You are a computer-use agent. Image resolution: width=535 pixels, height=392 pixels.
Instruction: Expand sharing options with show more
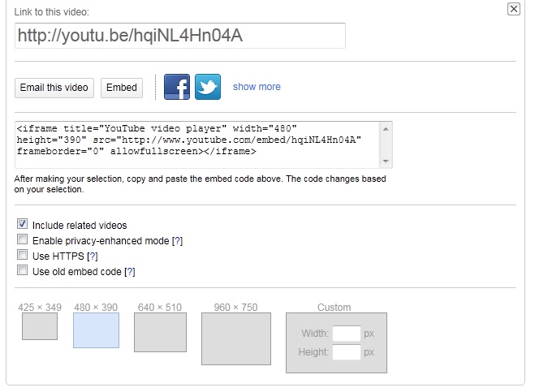click(x=257, y=87)
